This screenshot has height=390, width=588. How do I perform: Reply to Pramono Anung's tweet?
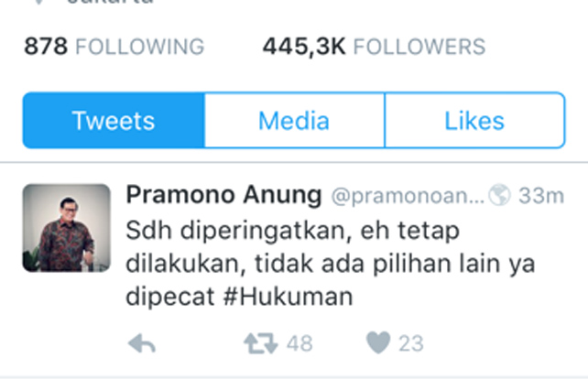(x=142, y=343)
